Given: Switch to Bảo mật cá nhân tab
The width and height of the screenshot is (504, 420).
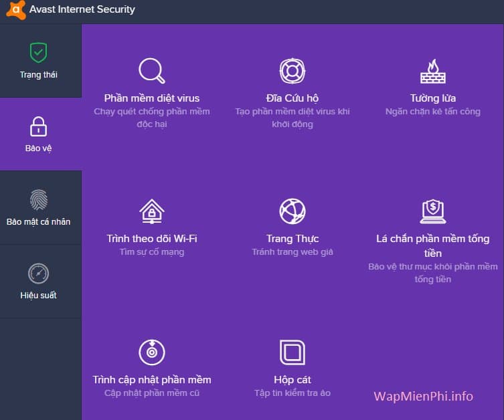Looking at the screenshot, I should click(41, 208).
